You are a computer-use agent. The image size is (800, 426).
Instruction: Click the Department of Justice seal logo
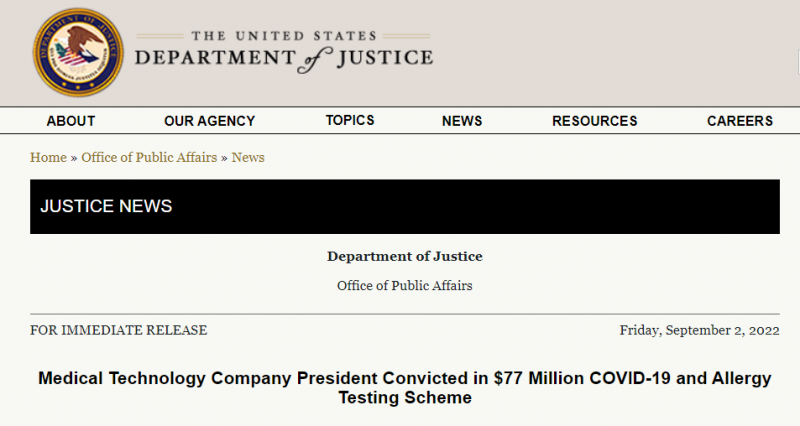point(78,53)
